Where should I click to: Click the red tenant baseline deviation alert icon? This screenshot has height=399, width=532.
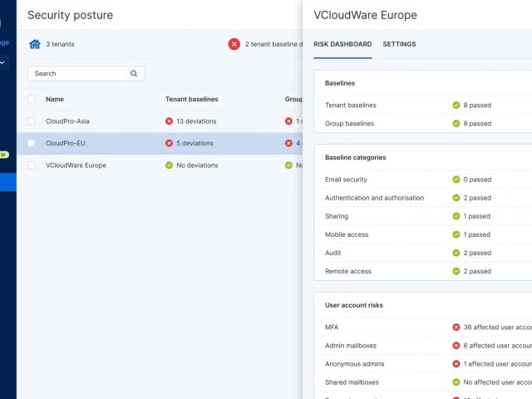(x=234, y=44)
